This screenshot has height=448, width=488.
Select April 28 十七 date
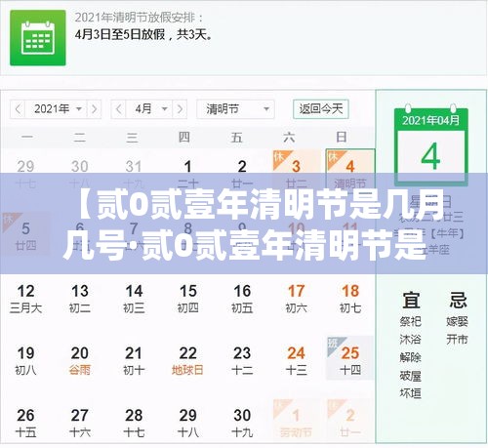134,423
